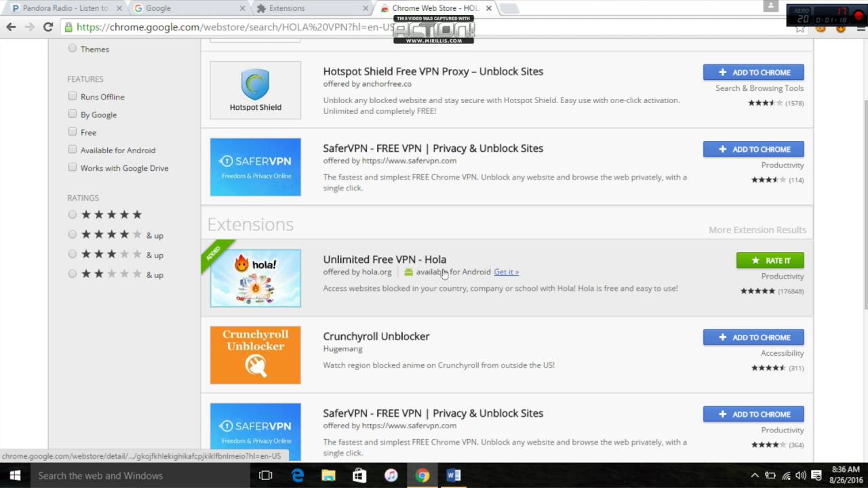Launch Microsoft Edge from the taskbar
The image size is (868, 488).
pos(298,475)
